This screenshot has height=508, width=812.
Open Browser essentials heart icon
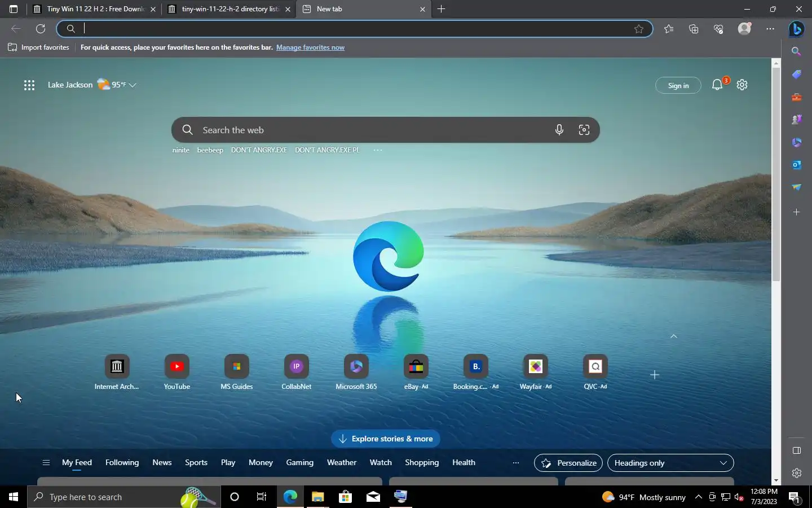718,29
